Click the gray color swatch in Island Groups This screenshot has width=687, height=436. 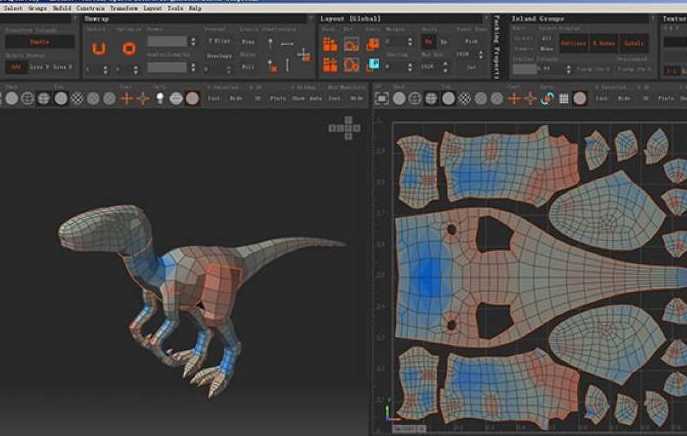(524, 69)
